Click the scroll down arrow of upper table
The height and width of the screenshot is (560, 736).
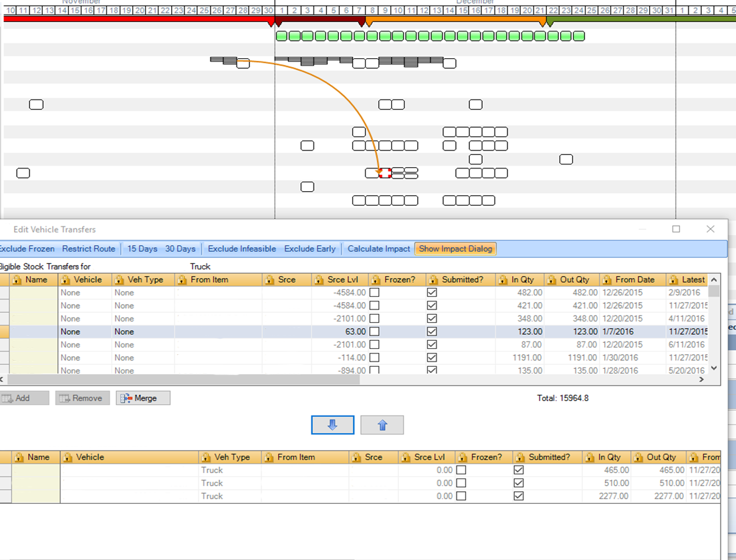click(714, 368)
